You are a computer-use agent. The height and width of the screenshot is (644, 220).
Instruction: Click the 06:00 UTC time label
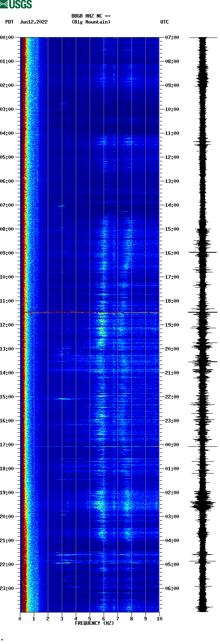click(172, 589)
